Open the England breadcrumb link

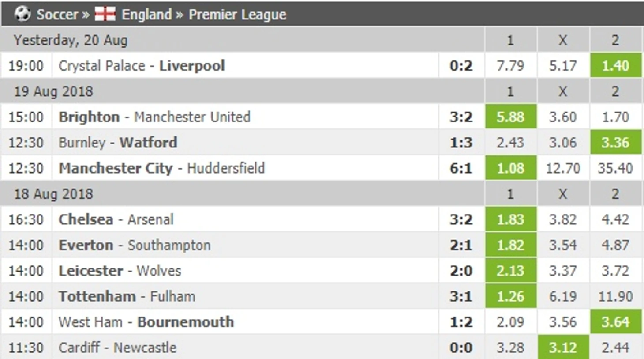pyautogui.click(x=146, y=15)
